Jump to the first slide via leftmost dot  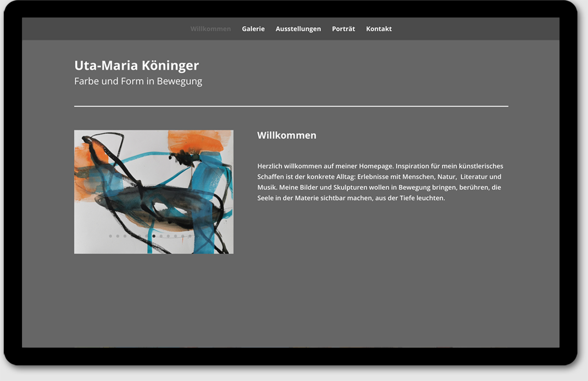point(110,236)
